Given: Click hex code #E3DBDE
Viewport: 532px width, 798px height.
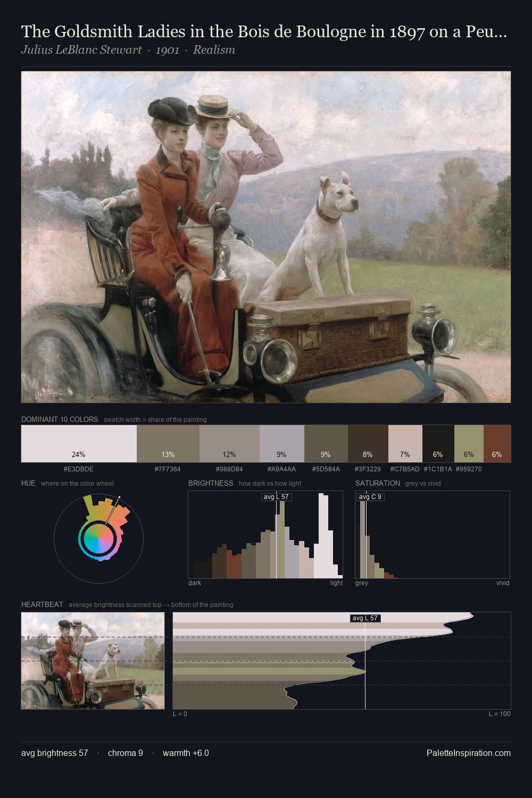Looking at the screenshot, I should point(79,469).
